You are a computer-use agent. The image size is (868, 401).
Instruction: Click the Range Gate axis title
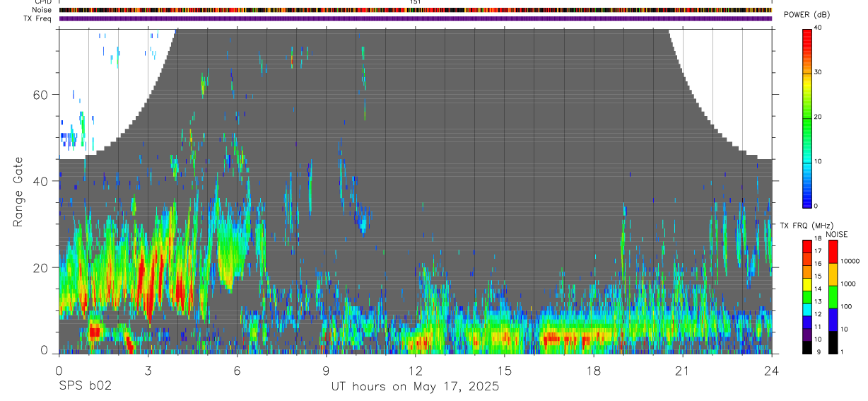19,192
